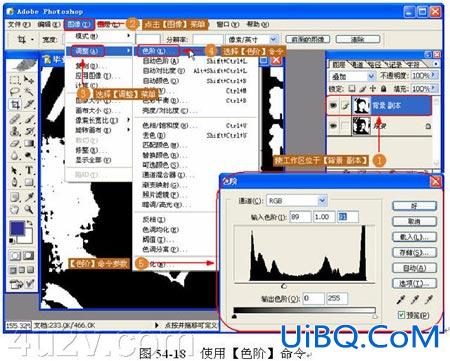
Task: Select the Eyedropper tool in toolbox
Action: click(x=29, y=197)
